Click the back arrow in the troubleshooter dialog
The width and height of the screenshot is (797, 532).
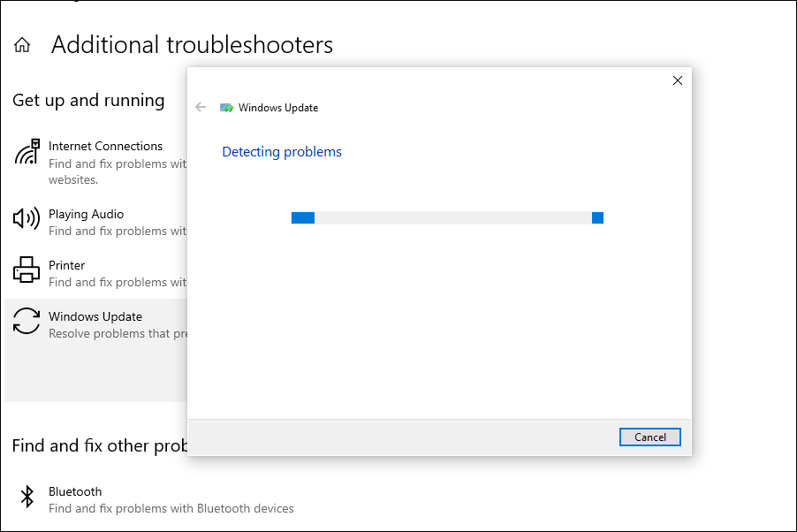[201, 107]
